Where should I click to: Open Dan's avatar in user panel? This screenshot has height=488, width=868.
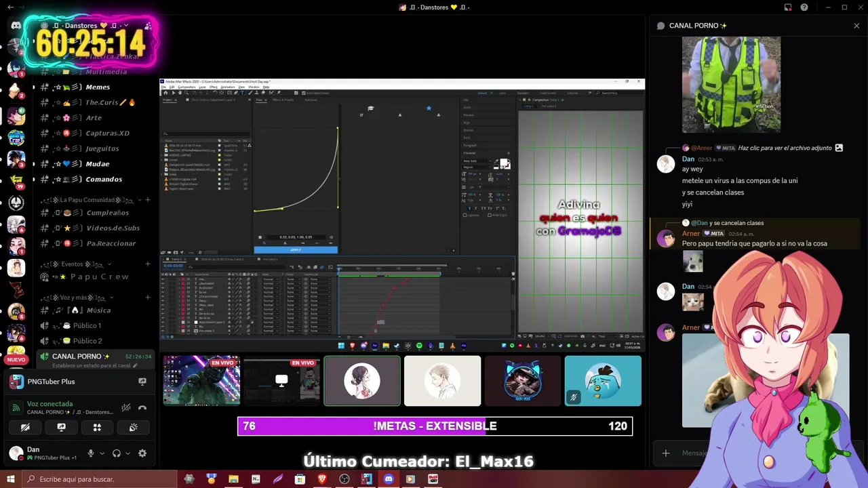[16, 453]
